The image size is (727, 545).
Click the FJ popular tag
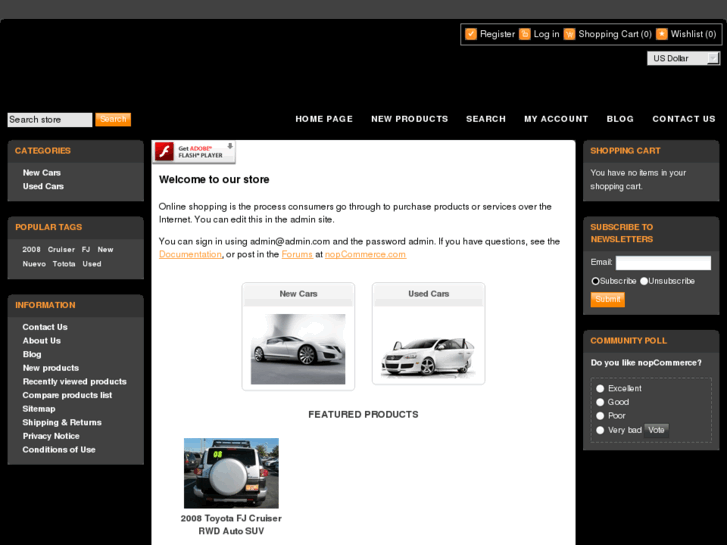click(x=86, y=250)
